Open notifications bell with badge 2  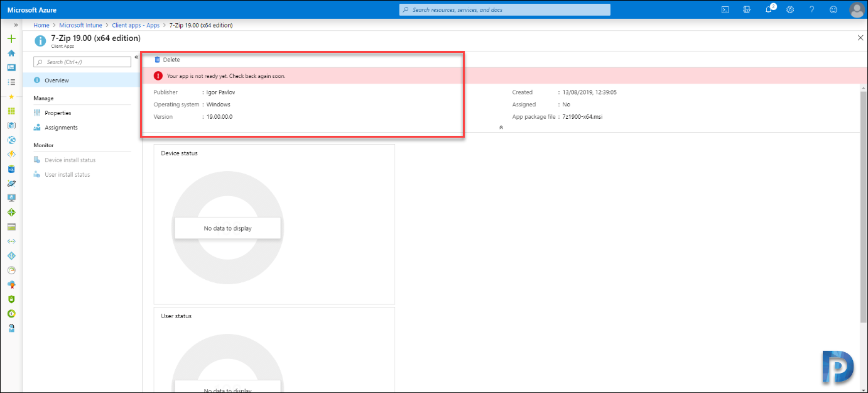coord(769,9)
